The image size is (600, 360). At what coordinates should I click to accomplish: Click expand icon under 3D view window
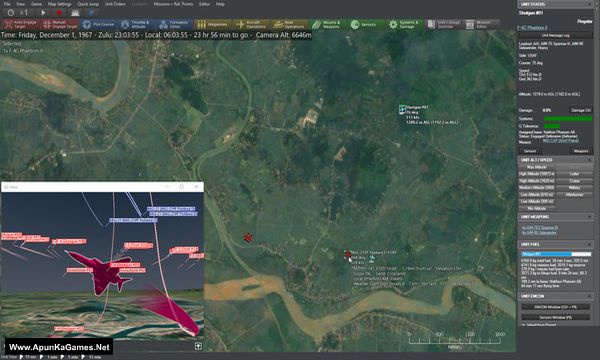(x=198, y=346)
